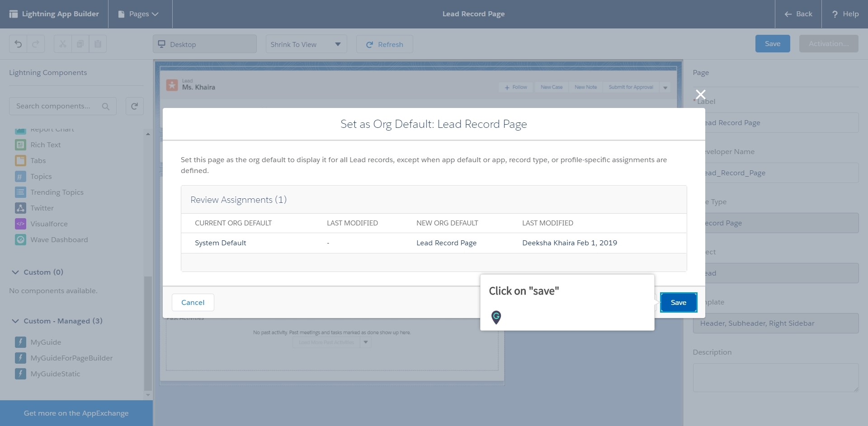Image resolution: width=868 pixels, height=426 pixels.
Task: Click the Follow button on lead header
Action: 516,87
